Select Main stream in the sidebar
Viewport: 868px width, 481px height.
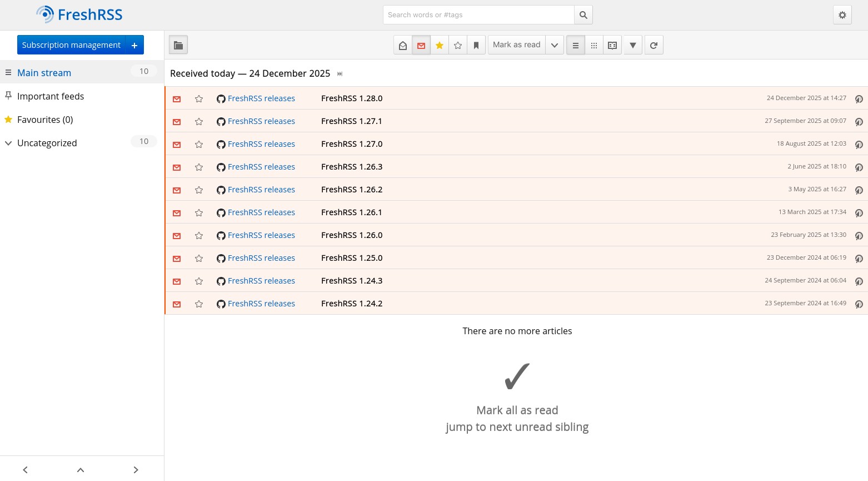click(x=44, y=73)
